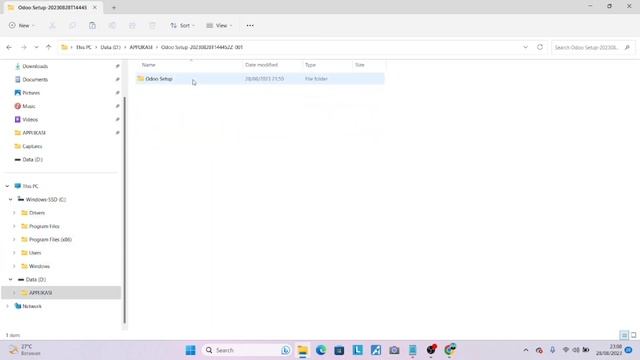The image size is (640, 360).
Task: Click the microphone tray icon
Action: [552, 350]
